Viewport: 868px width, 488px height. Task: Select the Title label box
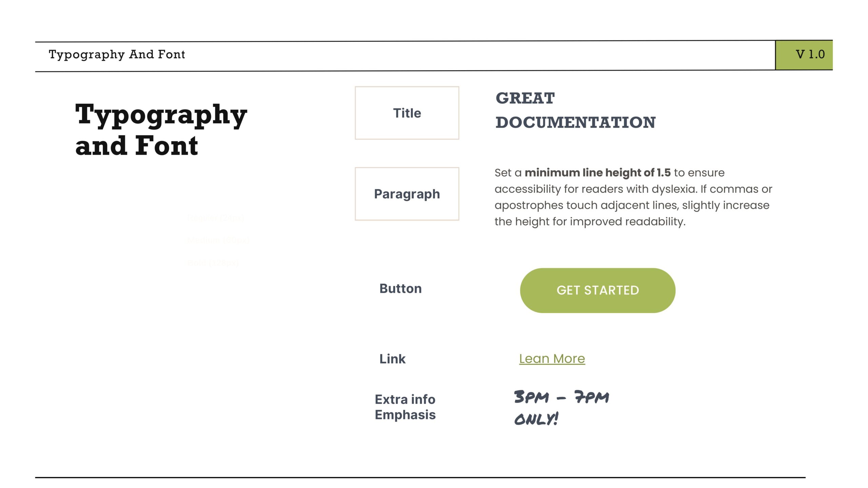[x=407, y=113]
